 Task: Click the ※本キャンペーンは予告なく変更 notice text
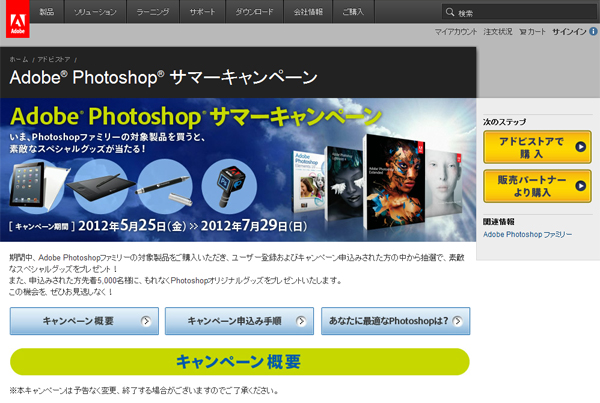pos(143,391)
